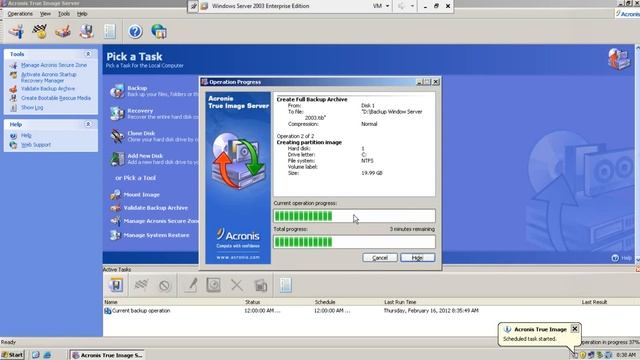Click the checkered flag Active Tasks icon
This screenshot has height=360, width=640.
tap(141, 285)
